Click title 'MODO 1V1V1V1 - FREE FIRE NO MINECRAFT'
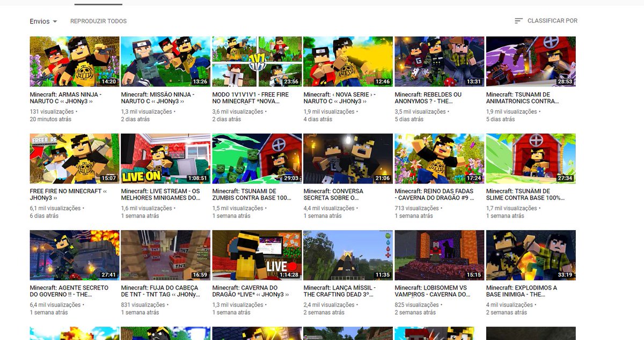 point(251,98)
